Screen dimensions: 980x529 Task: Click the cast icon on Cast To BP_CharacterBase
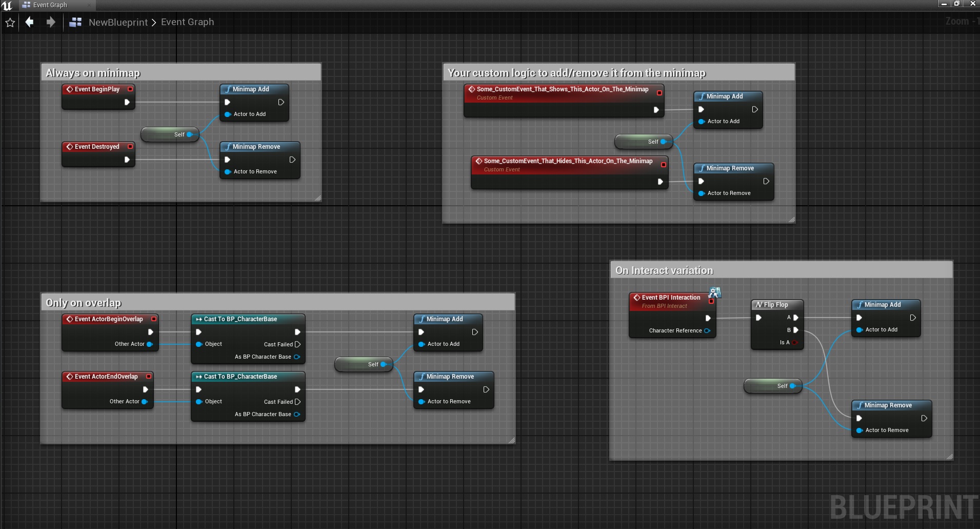click(199, 319)
